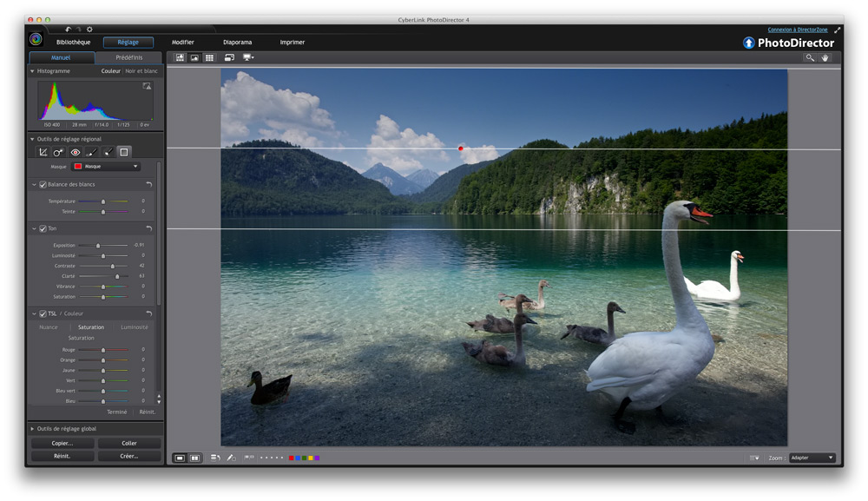
Task: Switch to viewer and browser view mode
Action: 180,57
